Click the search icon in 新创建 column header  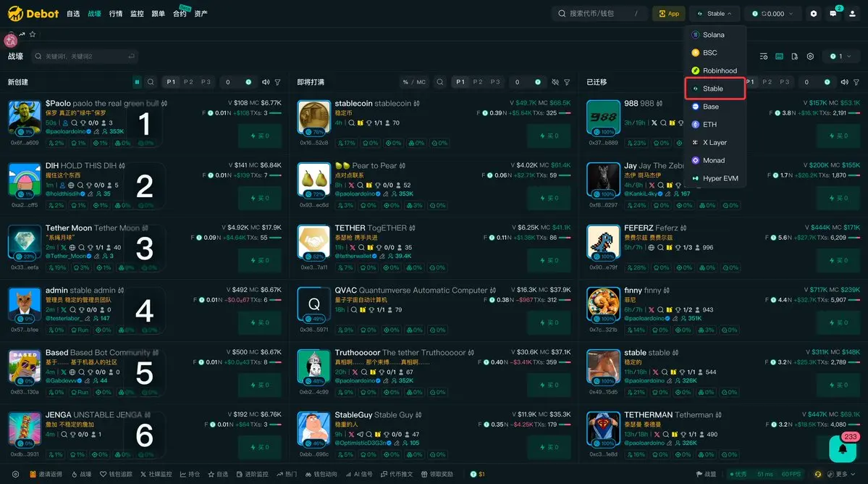pyautogui.click(x=151, y=82)
